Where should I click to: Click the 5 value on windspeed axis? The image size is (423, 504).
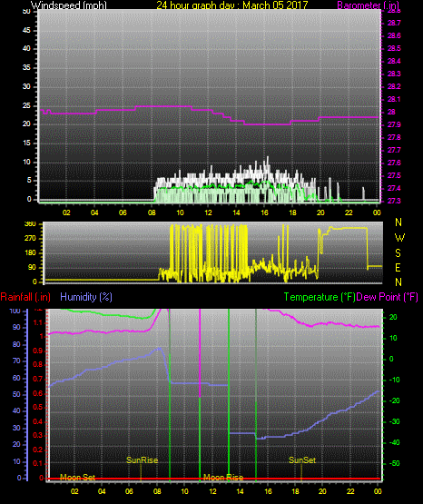click(29, 180)
